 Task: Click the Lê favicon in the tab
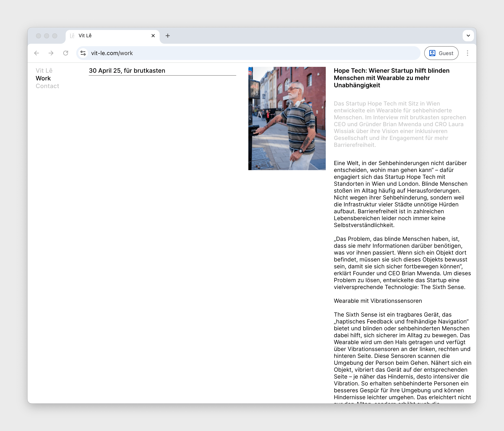point(72,36)
